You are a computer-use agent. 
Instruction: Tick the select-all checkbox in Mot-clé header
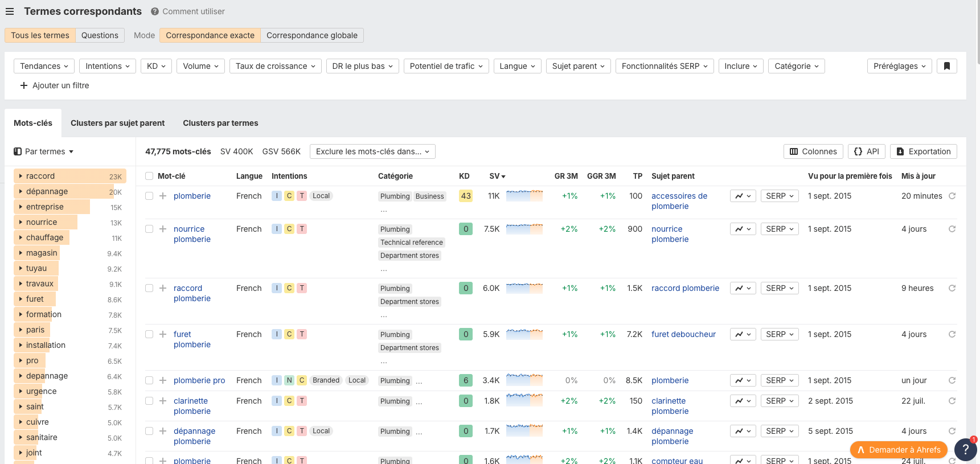click(149, 176)
